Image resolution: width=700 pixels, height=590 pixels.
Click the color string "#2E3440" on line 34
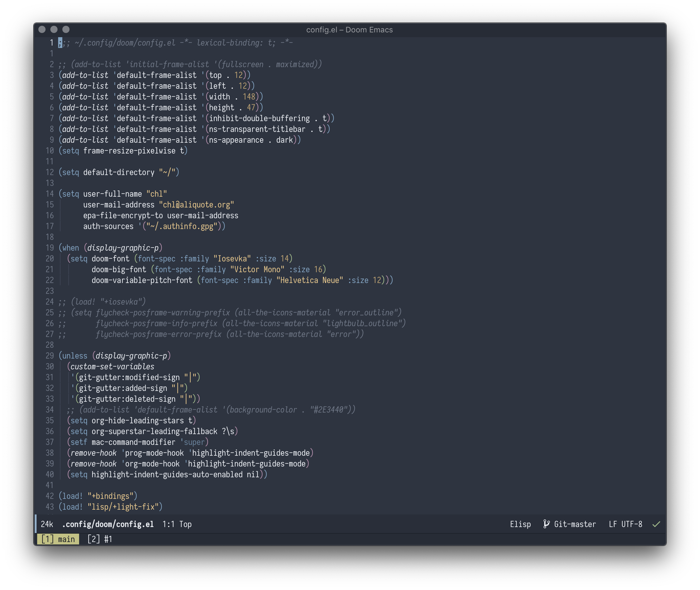coord(329,410)
